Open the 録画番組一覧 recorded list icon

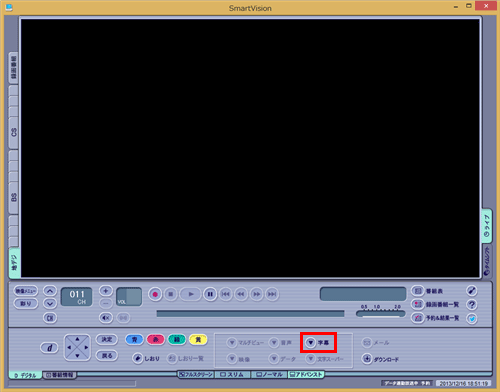click(x=417, y=304)
